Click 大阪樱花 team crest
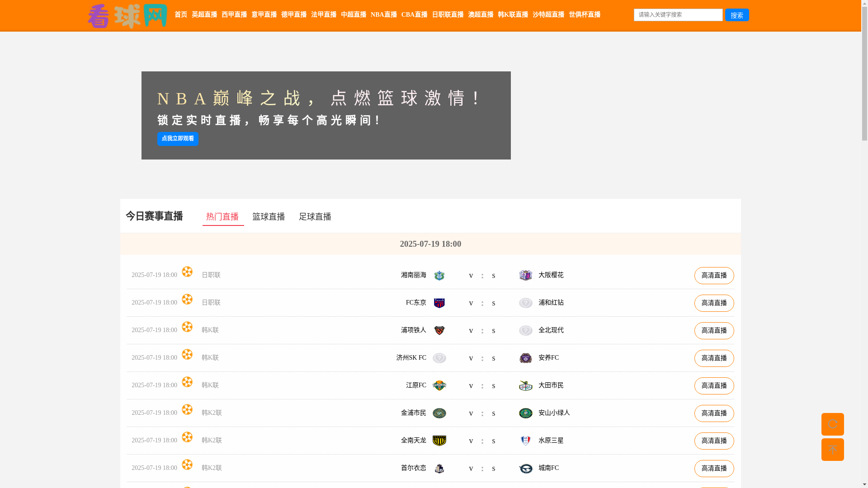This screenshot has width=868, height=488. click(x=525, y=275)
